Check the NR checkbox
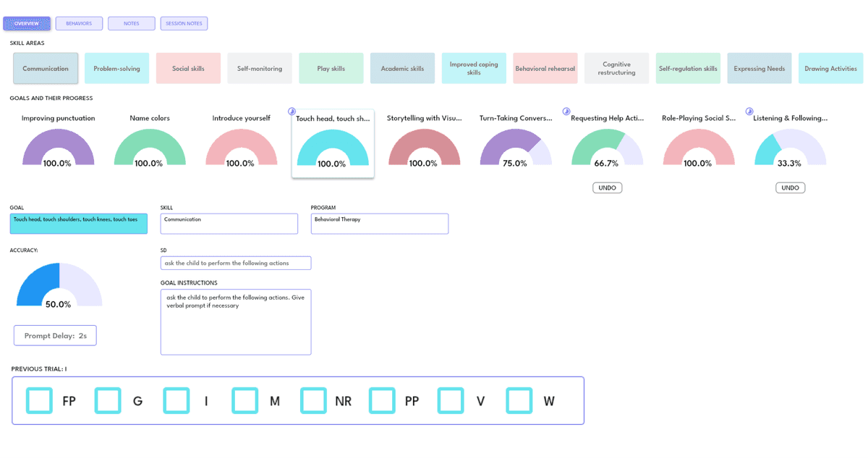 click(313, 400)
